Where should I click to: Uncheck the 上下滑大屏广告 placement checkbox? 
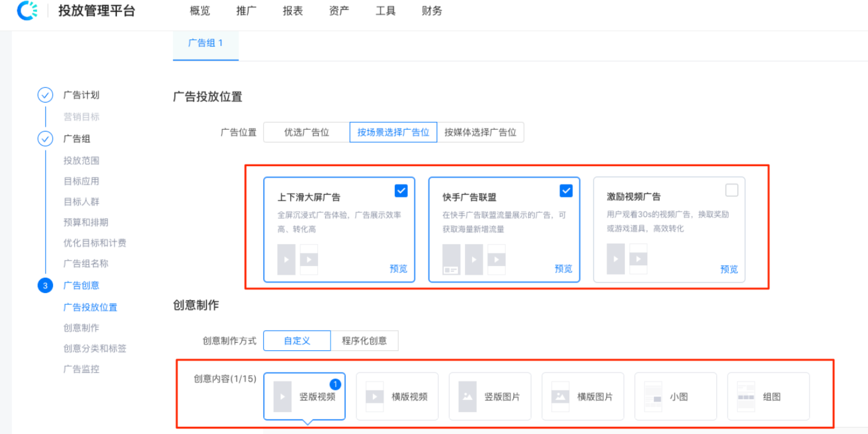[401, 190]
